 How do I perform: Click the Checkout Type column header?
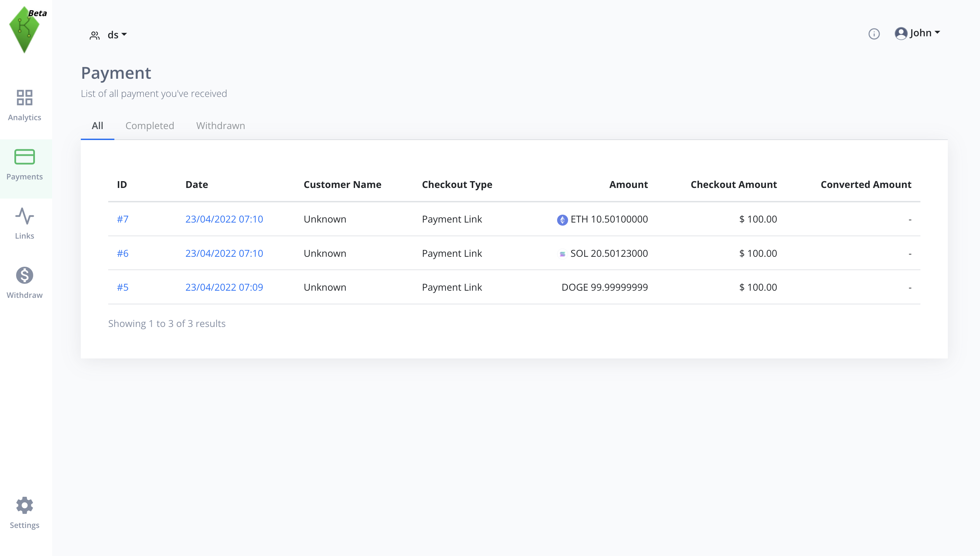click(457, 185)
